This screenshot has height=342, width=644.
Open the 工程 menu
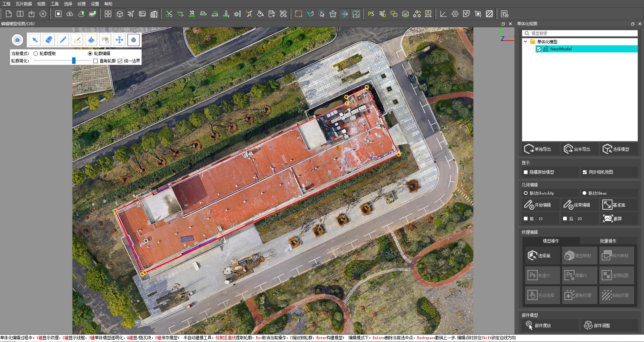click(6, 4)
